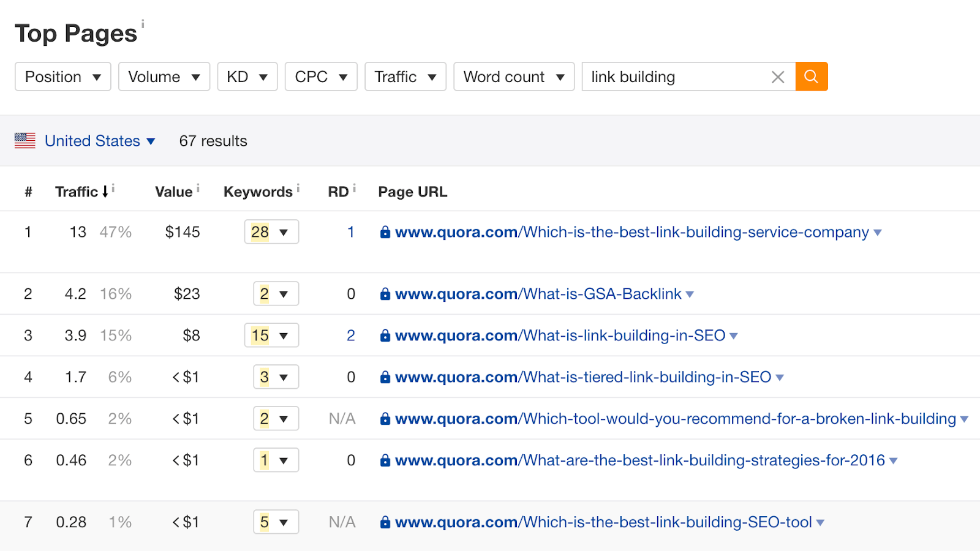Open info icon beside RD column header
980x551 pixels.
[x=354, y=189]
